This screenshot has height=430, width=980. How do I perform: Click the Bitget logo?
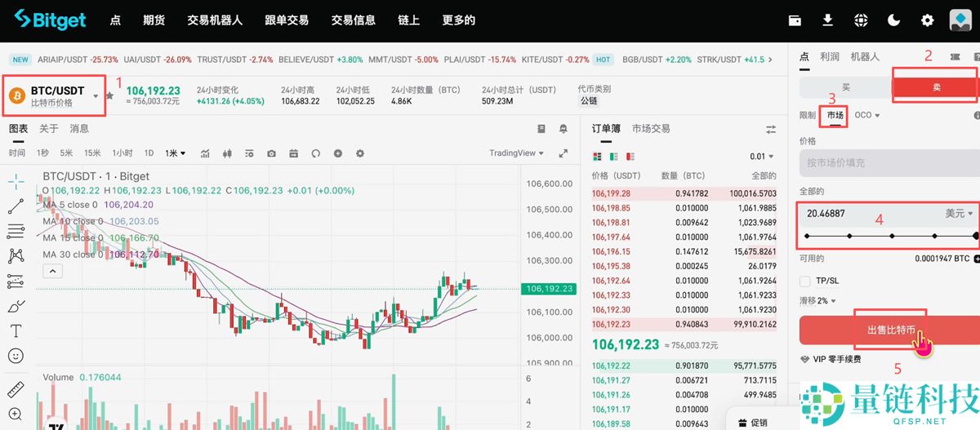click(50, 20)
